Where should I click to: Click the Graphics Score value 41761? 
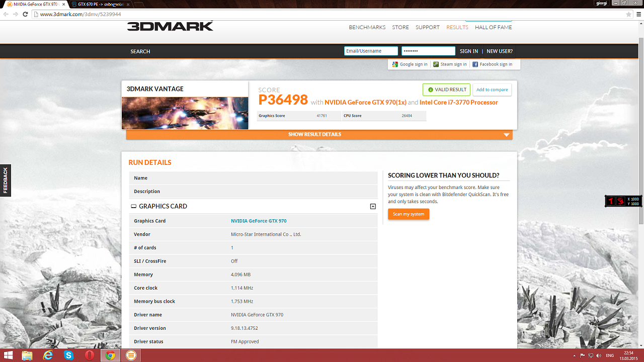coord(322,116)
